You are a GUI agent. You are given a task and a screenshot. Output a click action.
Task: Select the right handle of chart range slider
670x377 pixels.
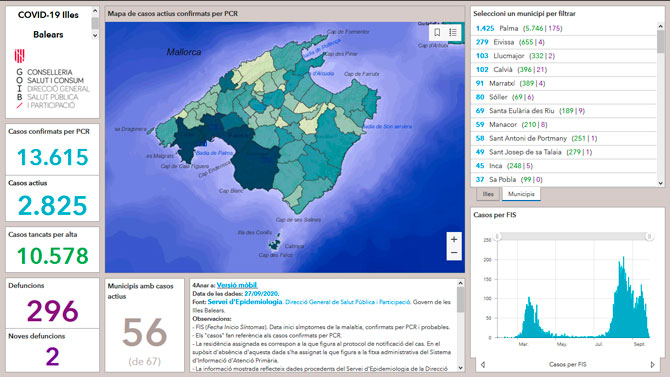coord(649,236)
